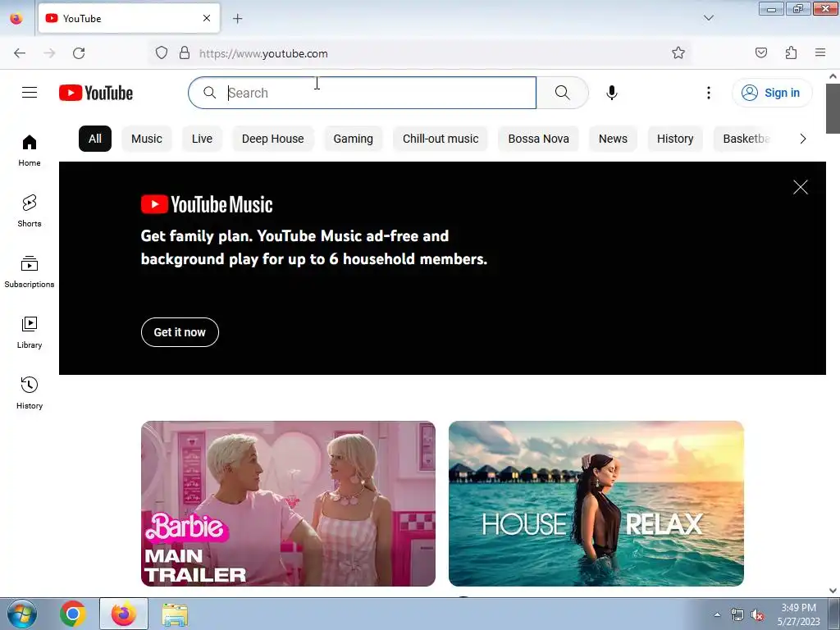Open Firefox extensions puzzle icon
Screen dimensions: 840x630
(792, 52)
